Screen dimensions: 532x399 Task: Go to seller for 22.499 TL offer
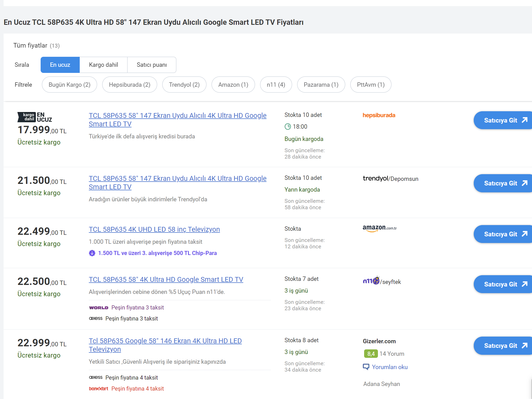click(503, 234)
